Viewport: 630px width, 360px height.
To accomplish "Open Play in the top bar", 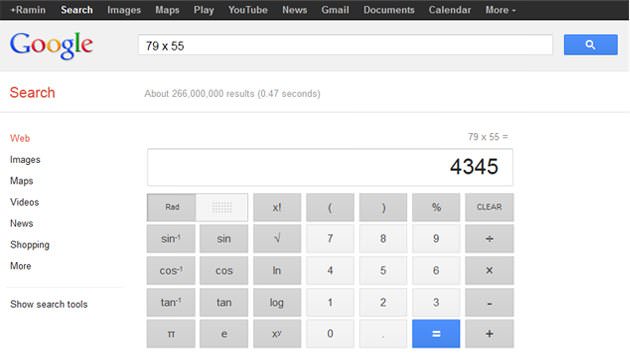I will (204, 10).
